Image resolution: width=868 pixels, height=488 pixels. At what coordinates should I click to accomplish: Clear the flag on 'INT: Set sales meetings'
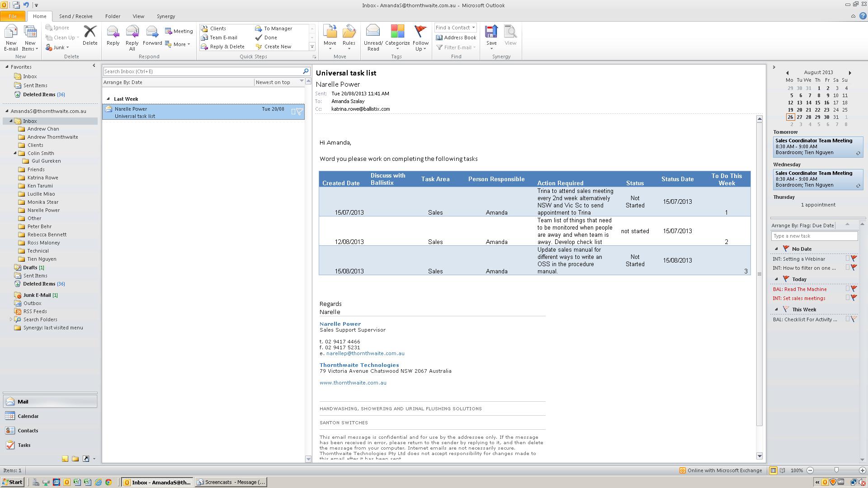coord(854,298)
